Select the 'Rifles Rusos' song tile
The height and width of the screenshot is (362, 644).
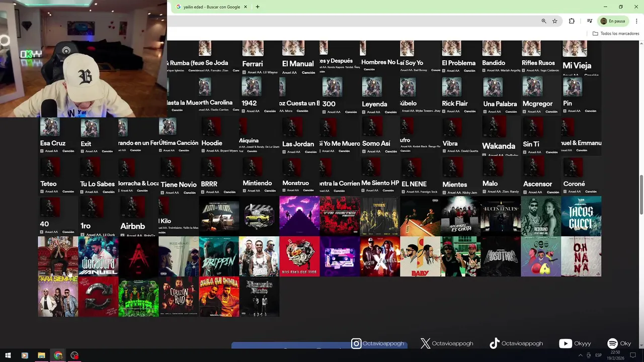pyautogui.click(x=541, y=58)
